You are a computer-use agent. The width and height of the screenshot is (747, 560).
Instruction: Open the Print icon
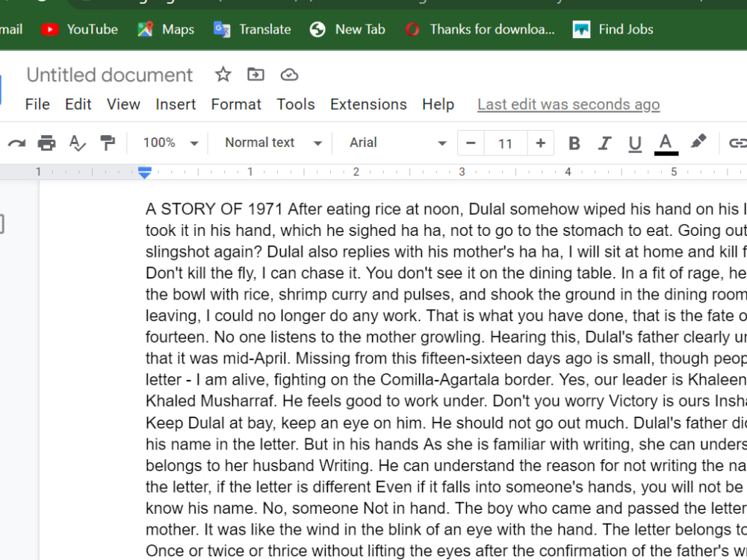pyautogui.click(x=46, y=143)
